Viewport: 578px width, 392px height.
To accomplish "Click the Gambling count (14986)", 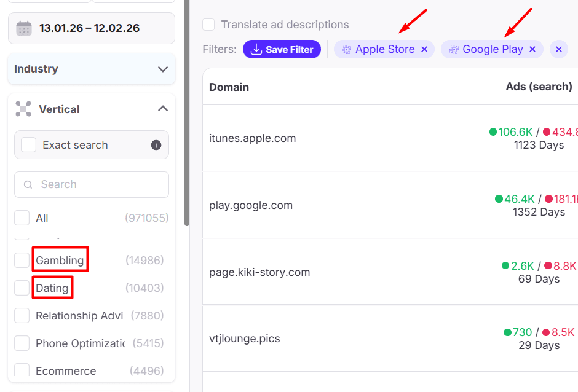I will click(x=144, y=261).
